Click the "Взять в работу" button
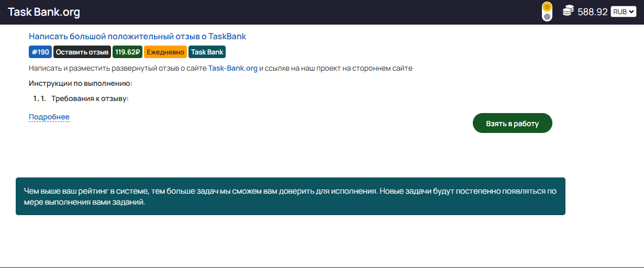 [513, 123]
